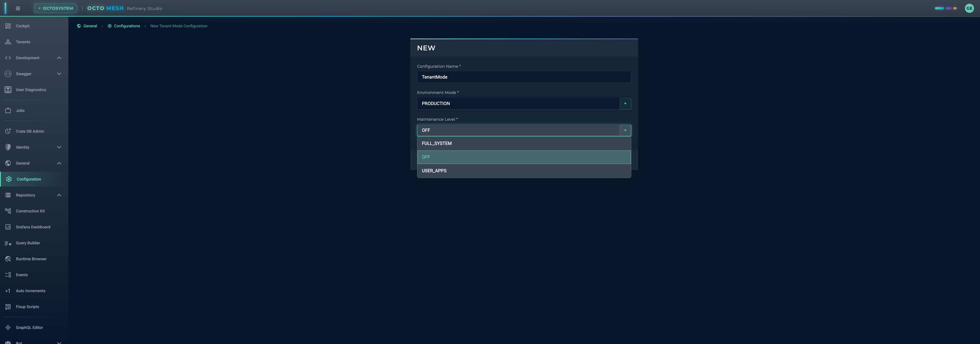Select the OFF option in list
The width and height of the screenshot is (980, 344).
tap(524, 157)
